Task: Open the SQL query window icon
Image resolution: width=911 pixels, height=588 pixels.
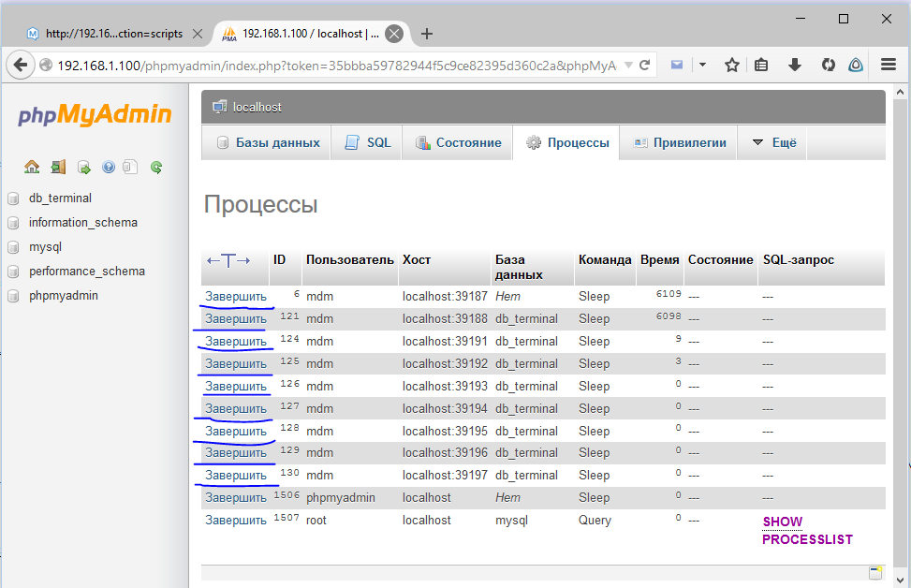Action: 83,167
